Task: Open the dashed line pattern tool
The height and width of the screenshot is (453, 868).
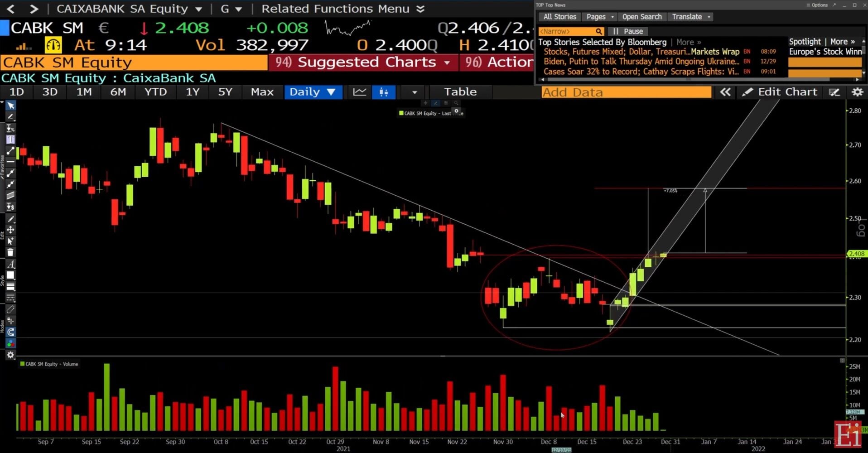Action: click(10, 298)
